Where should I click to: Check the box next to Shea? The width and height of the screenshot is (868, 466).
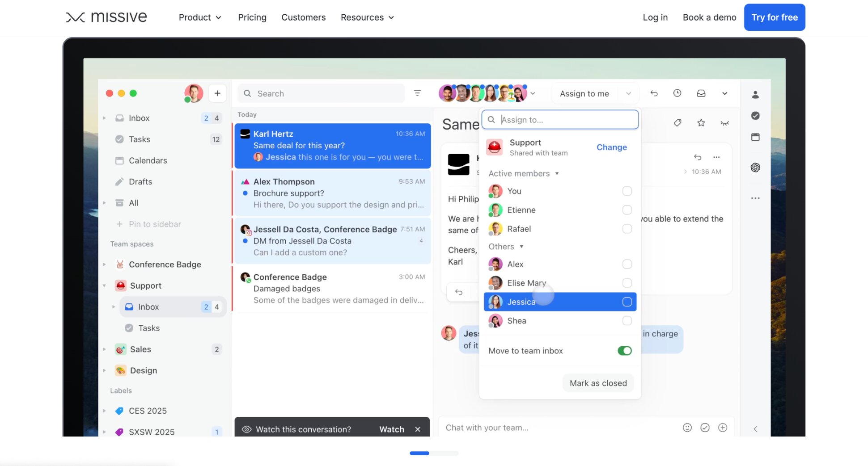pyautogui.click(x=627, y=321)
